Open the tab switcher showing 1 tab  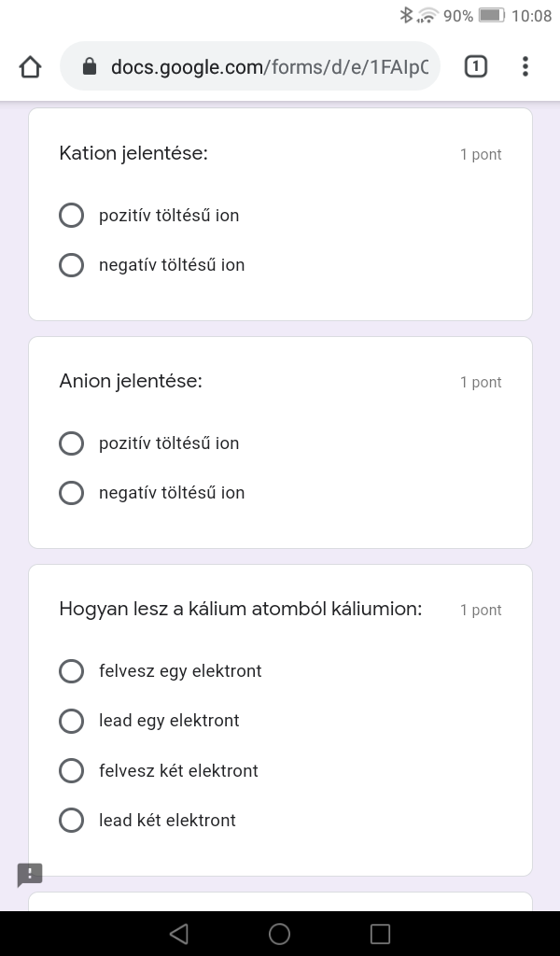(x=475, y=66)
